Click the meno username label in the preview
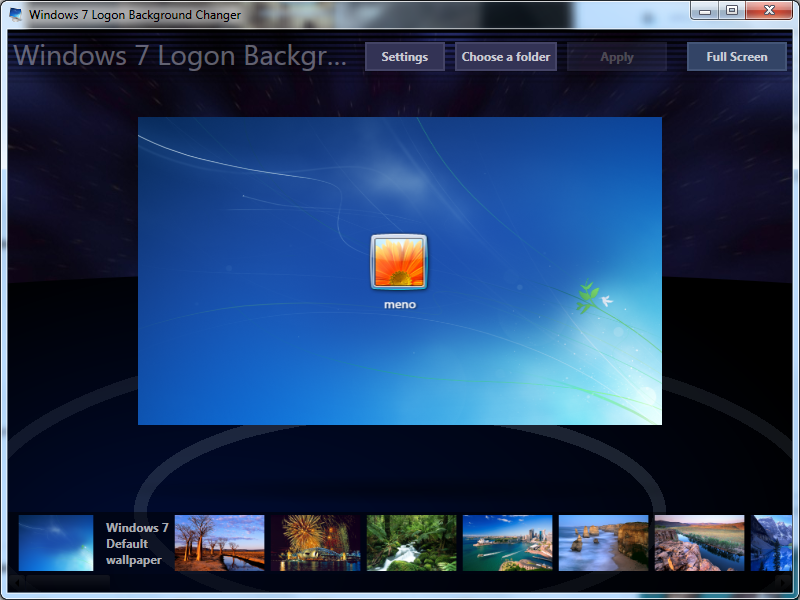800x600 pixels. (399, 303)
